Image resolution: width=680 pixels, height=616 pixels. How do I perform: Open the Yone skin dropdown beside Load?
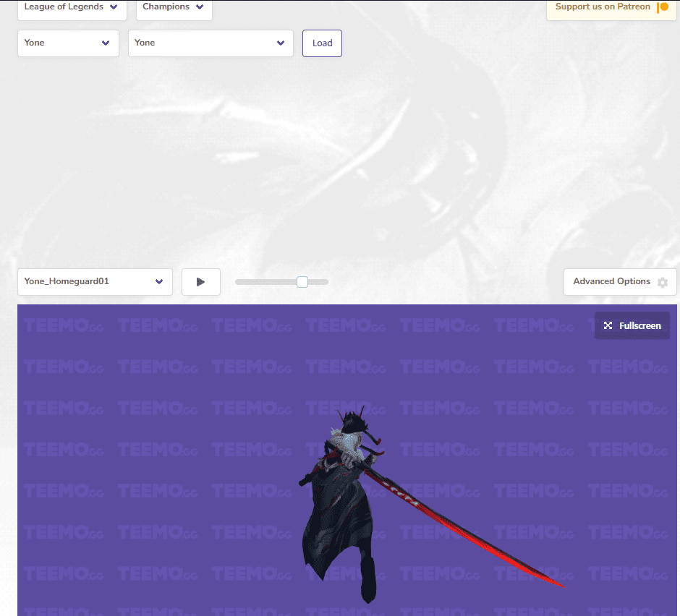[211, 43]
